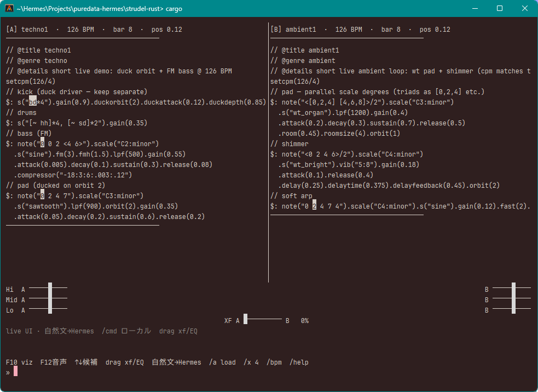
Task: Click deck A's pos 0.12 readout
Action: (x=167, y=30)
